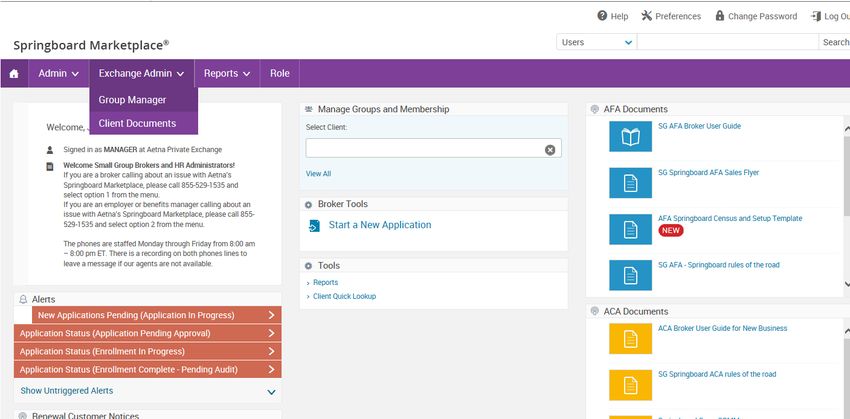Click the welcome message note icon

tap(50, 166)
